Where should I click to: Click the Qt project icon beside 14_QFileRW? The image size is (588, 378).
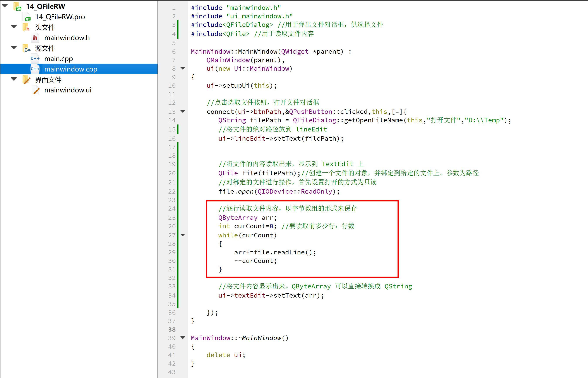click(x=17, y=6)
